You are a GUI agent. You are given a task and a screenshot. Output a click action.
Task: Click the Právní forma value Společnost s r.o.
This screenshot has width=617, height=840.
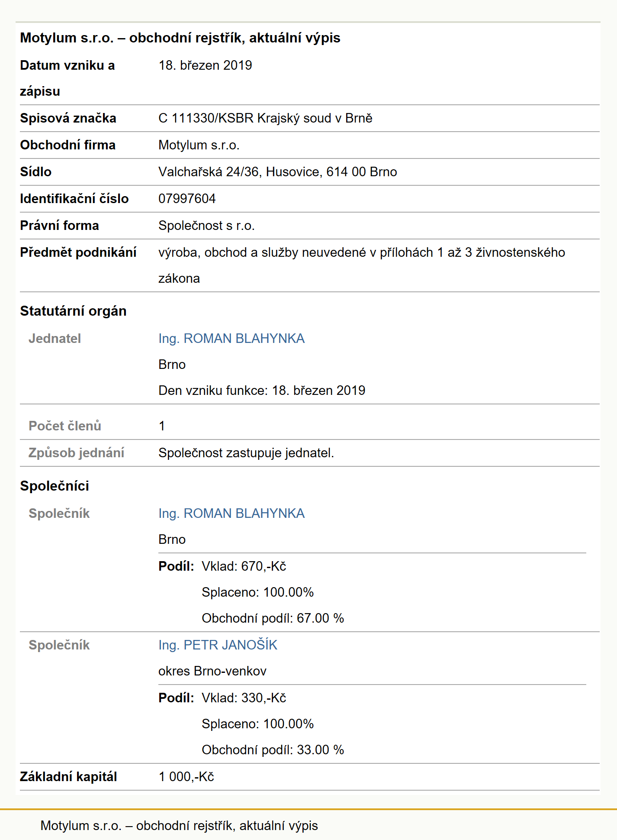pos(206,226)
